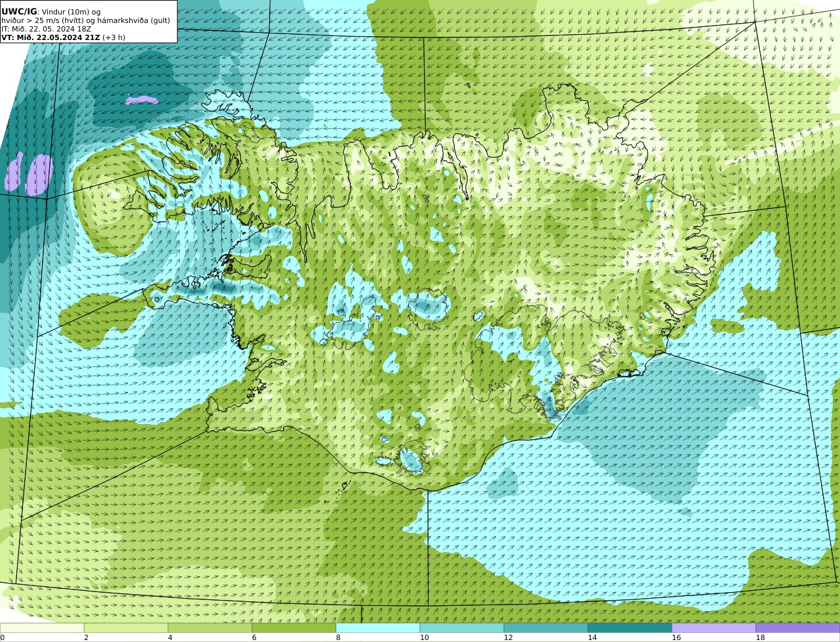
Task: Click the legend scale value '12'
Action: pyautogui.click(x=508, y=637)
